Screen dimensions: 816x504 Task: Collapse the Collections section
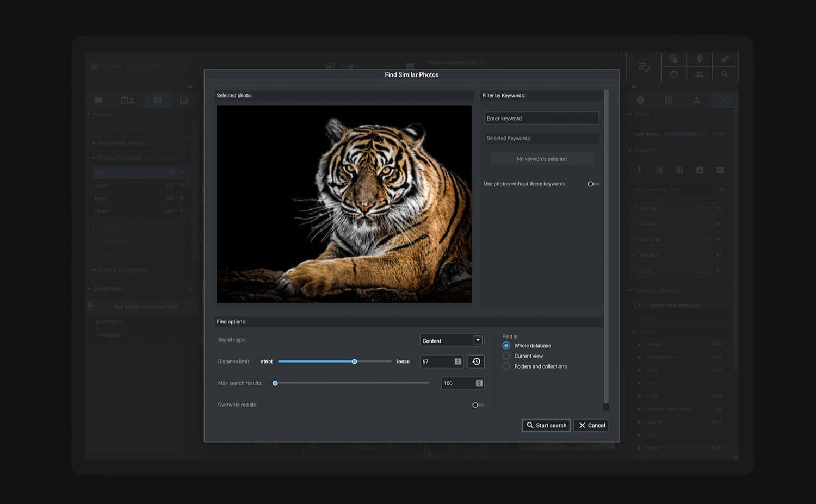click(x=89, y=289)
